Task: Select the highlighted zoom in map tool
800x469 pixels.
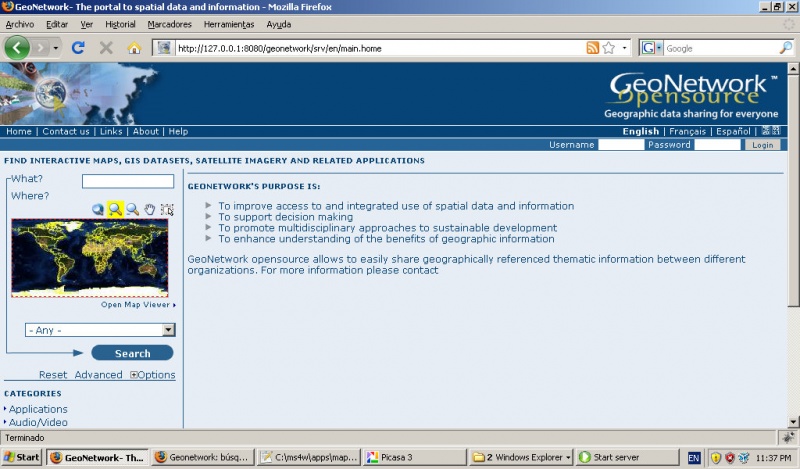Action: pyautogui.click(x=115, y=209)
